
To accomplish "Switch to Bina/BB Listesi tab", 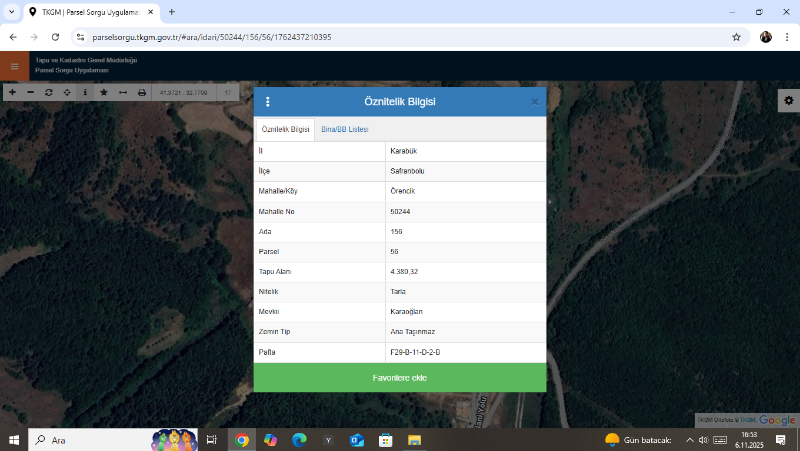I will (x=345, y=130).
